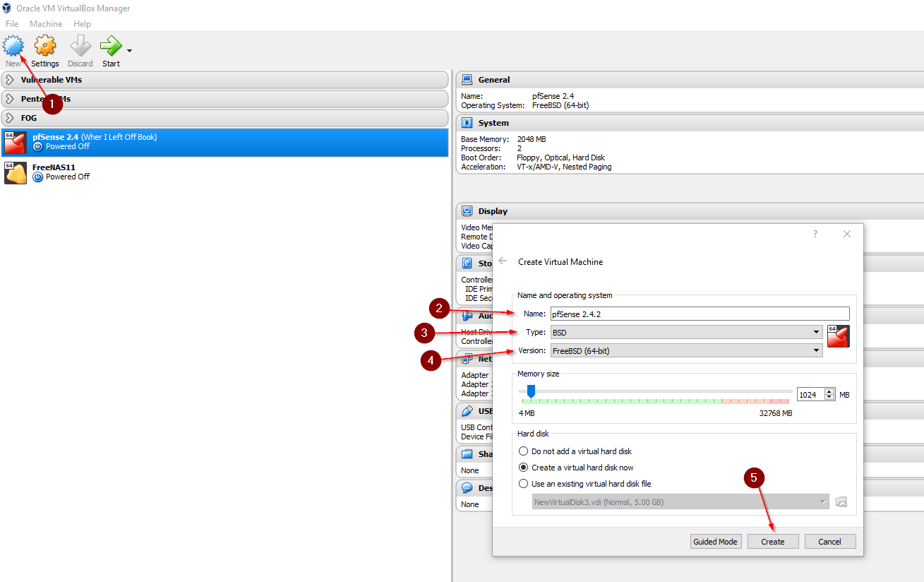Click the Discard toolbar icon

(x=80, y=47)
